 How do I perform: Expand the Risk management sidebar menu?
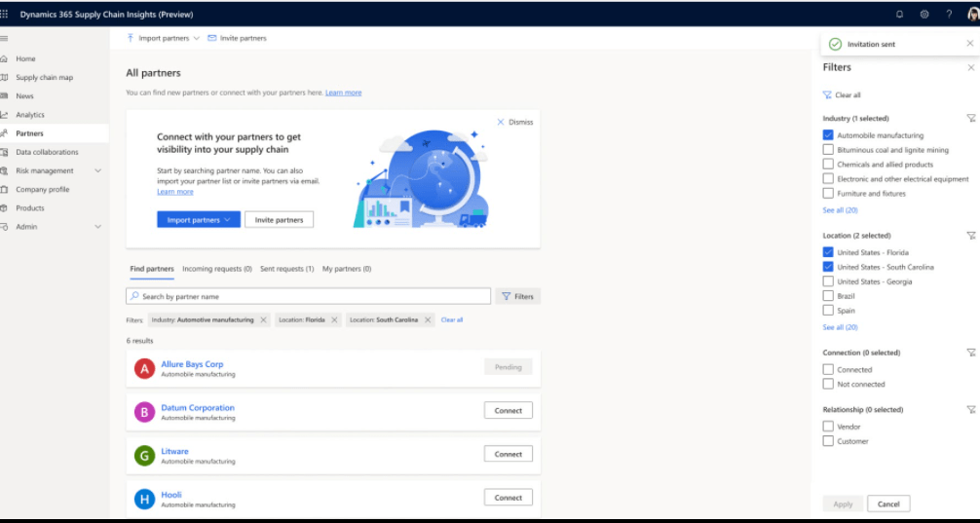click(x=97, y=170)
